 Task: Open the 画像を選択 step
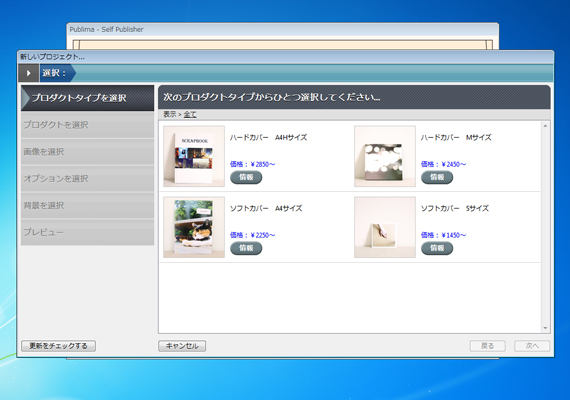pyautogui.click(x=87, y=152)
